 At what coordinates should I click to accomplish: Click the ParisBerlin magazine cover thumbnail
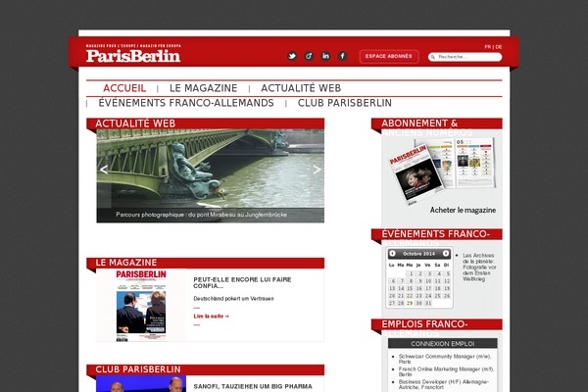(x=141, y=306)
